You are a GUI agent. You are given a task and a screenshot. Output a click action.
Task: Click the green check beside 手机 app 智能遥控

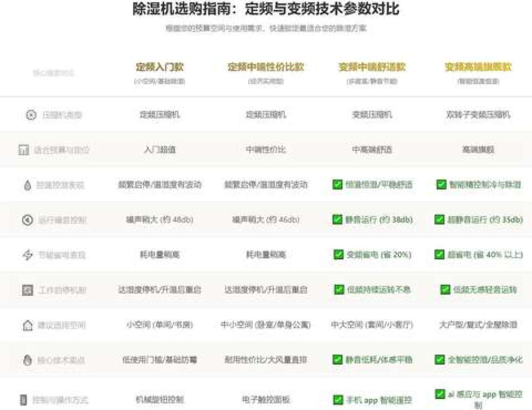pyautogui.click(x=338, y=400)
